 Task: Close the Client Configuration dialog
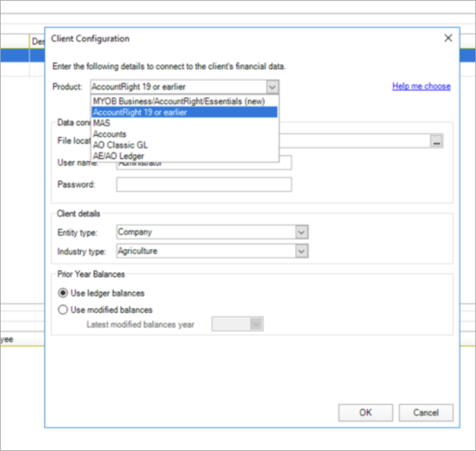pos(448,38)
